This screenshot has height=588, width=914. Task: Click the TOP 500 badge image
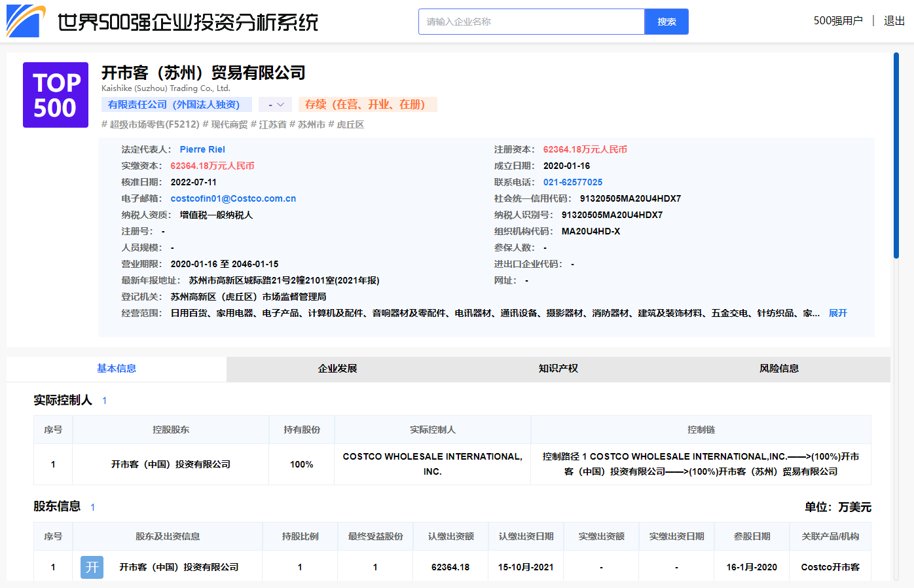[56, 95]
